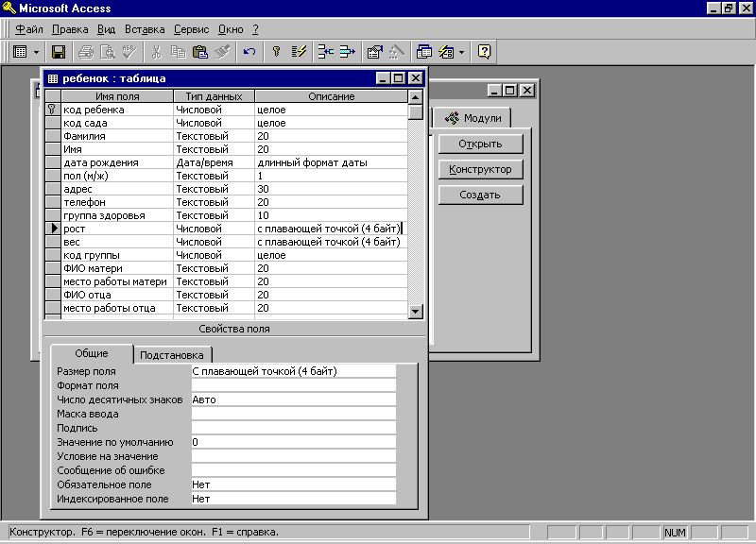Open the Правка menu

pyautogui.click(x=70, y=29)
